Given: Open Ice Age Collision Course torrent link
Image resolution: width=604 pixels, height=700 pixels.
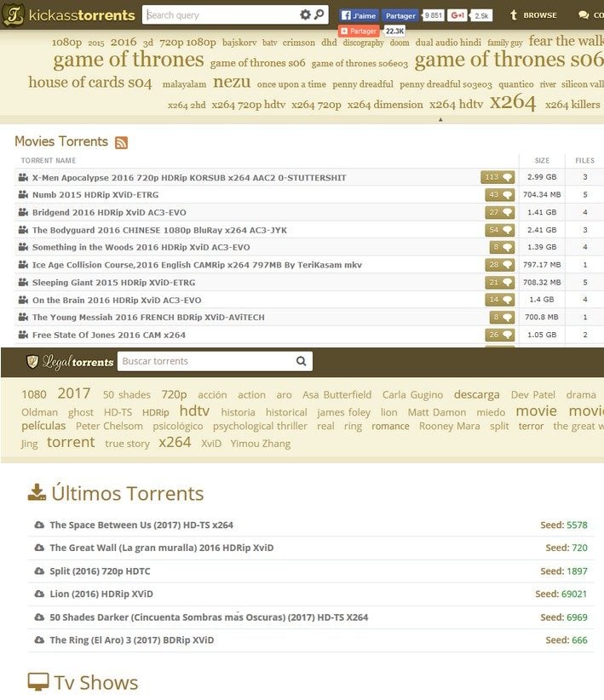Looking at the screenshot, I should (197, 265).
